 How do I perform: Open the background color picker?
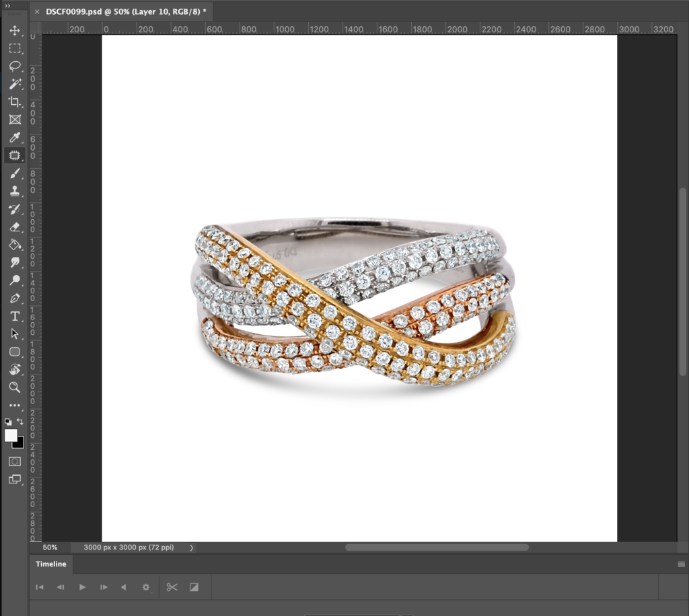coord(20,444)
